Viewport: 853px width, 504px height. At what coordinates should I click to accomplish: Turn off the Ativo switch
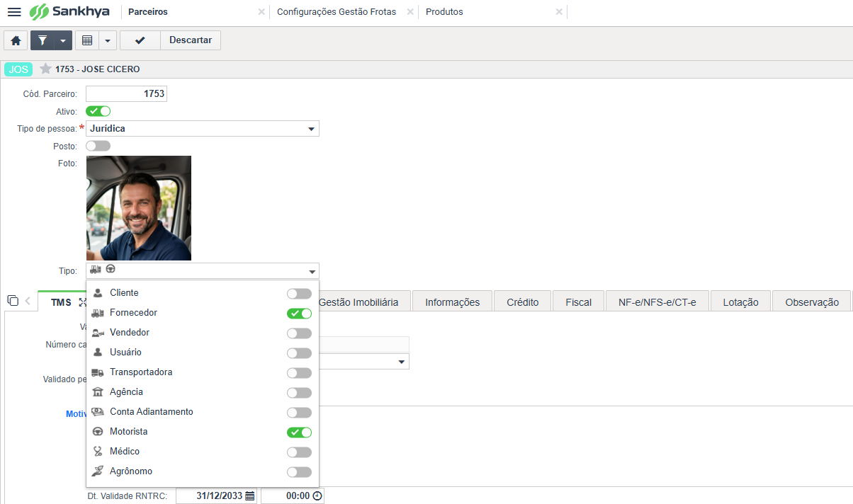click(98, 111)
